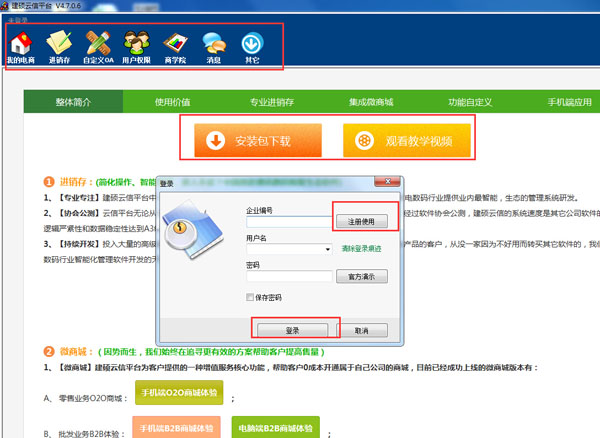600x438 pixels.
Task: Open the 自定义OA pencil-ruler icon
Action: point(98,47)
